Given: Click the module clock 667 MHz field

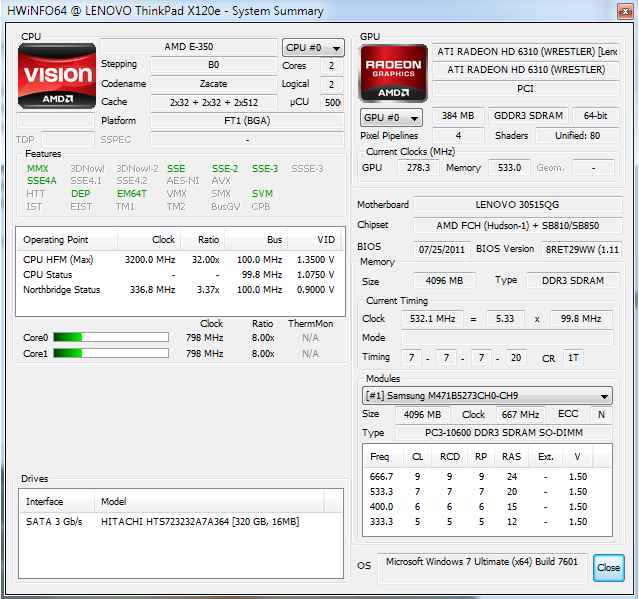Looking at the screenshot, I should pos(520,414).
